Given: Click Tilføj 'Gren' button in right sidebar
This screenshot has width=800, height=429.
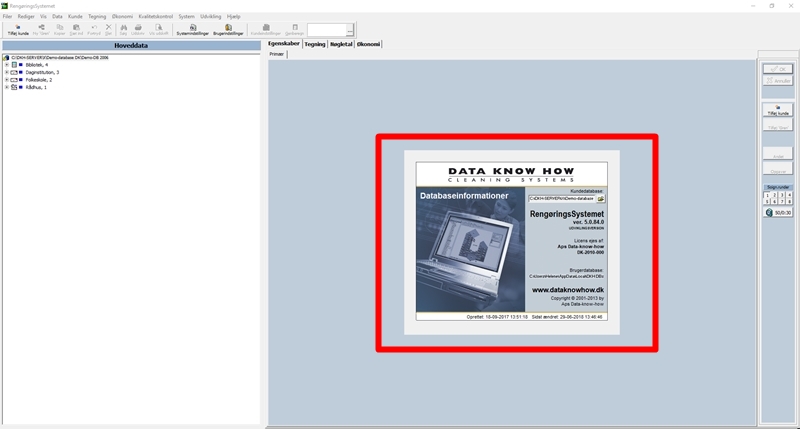Looking at the screenshot, I should pos(778,125).
